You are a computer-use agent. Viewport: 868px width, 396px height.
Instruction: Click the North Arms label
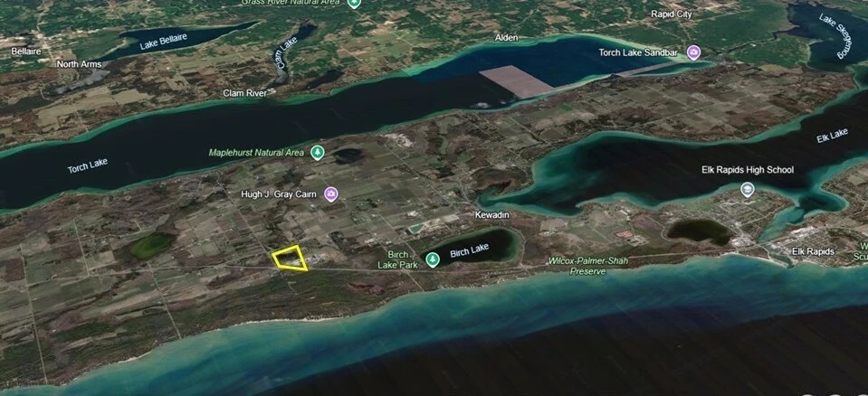pyautogui.click(x=79, y=64)
